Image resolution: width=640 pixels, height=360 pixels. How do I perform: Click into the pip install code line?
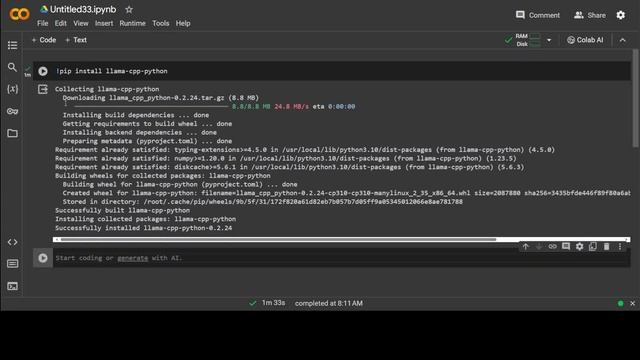click(112, 71)
